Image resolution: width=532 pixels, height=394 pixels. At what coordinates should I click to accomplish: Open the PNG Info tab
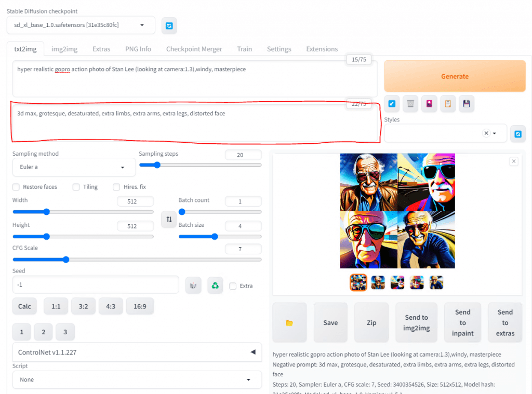138,49
